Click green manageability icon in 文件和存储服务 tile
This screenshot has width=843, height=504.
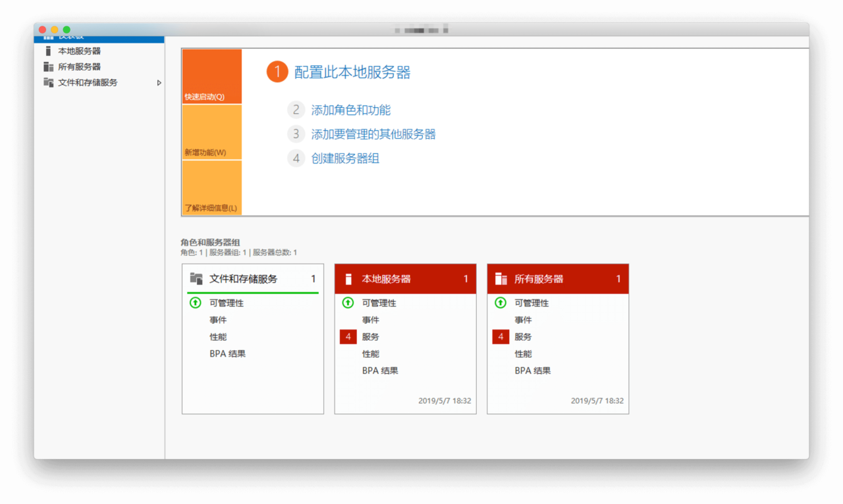coord(195,303)
